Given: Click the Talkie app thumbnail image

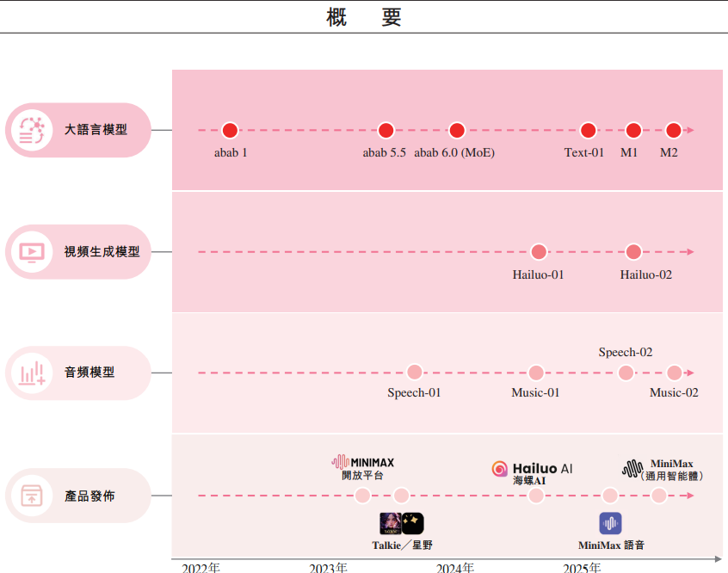Looking at the screenshot, I should point(391,524).
